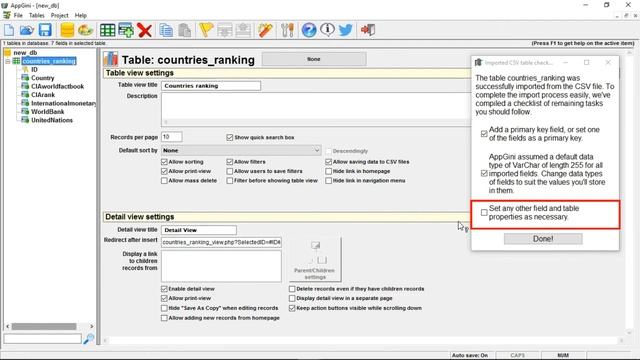Toggle Enable detail view checkbox
Screen dimensions: 640x360
coord(164,289)
